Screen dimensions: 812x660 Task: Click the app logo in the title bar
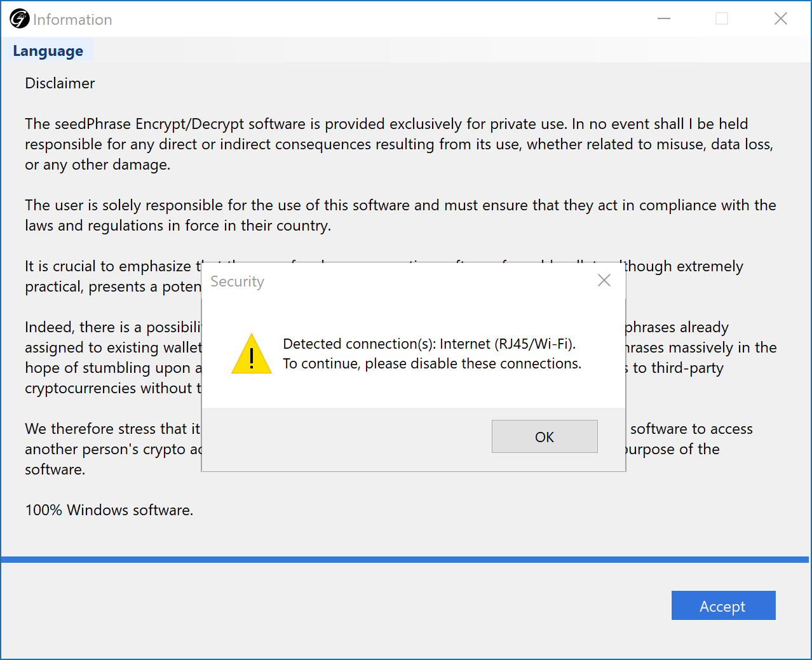point(20,19)
